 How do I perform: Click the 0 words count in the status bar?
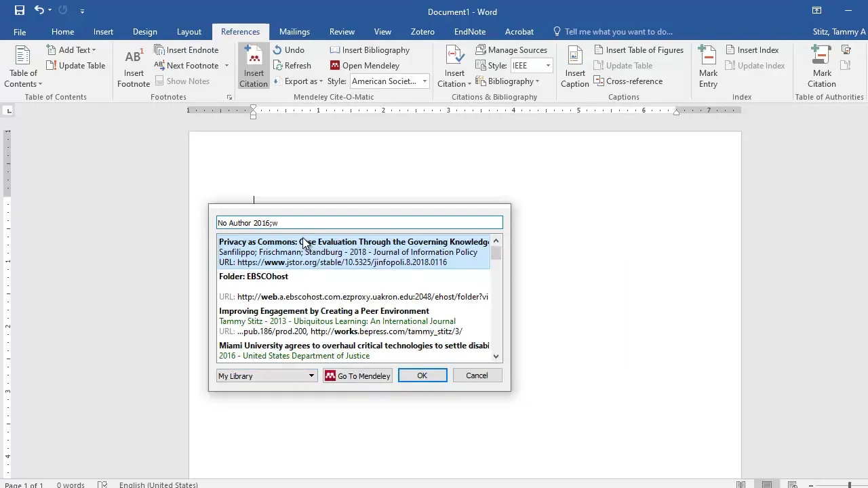71,485
